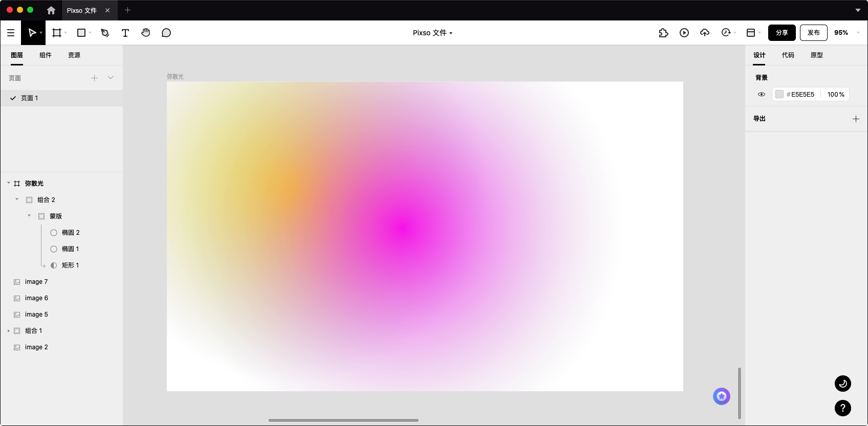The width and height of the screenshot is (868, 426).
Task: Go to the home icon
Action: click(x=51, y=10)
